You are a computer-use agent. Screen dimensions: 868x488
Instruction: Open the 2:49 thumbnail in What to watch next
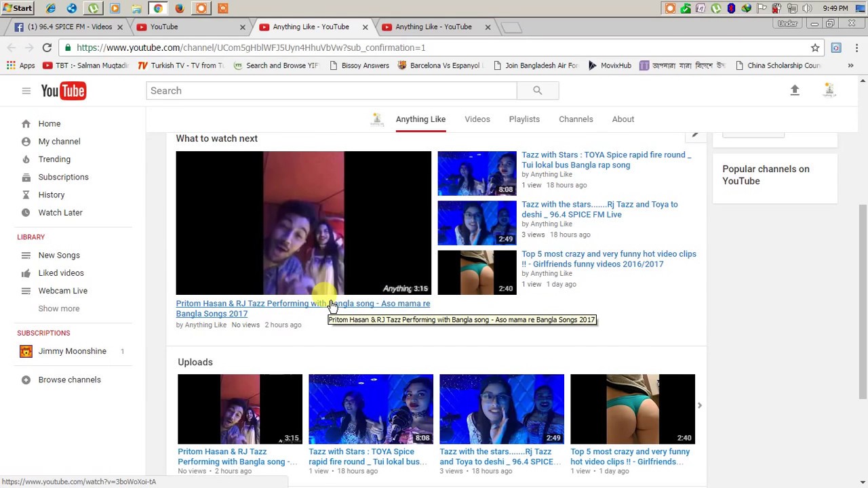(477, 223)
